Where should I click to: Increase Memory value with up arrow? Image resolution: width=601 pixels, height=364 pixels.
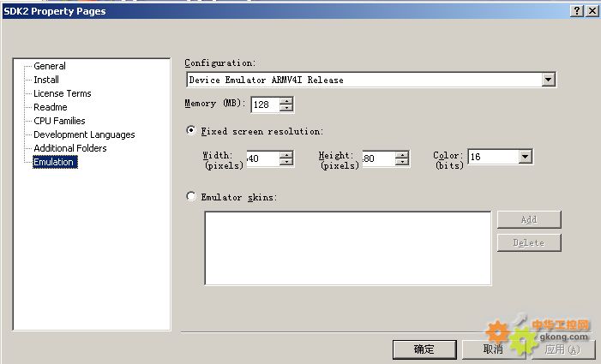click(x=286, y=101)
